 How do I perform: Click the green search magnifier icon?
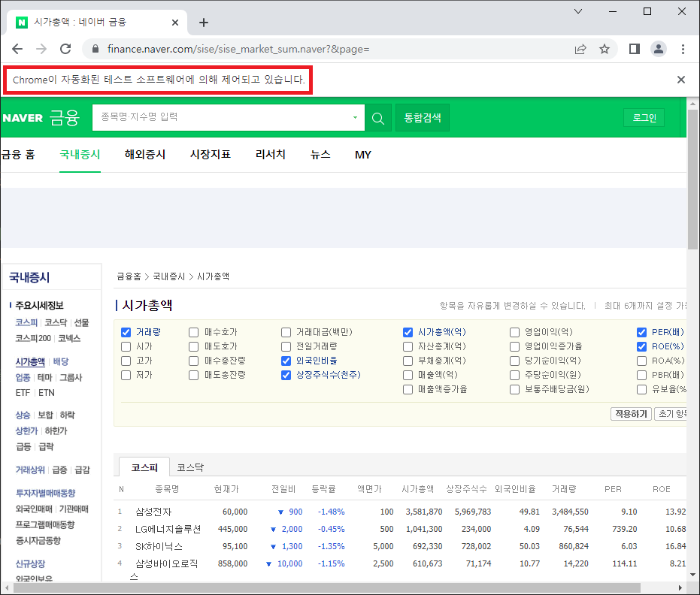pos(378,118)
